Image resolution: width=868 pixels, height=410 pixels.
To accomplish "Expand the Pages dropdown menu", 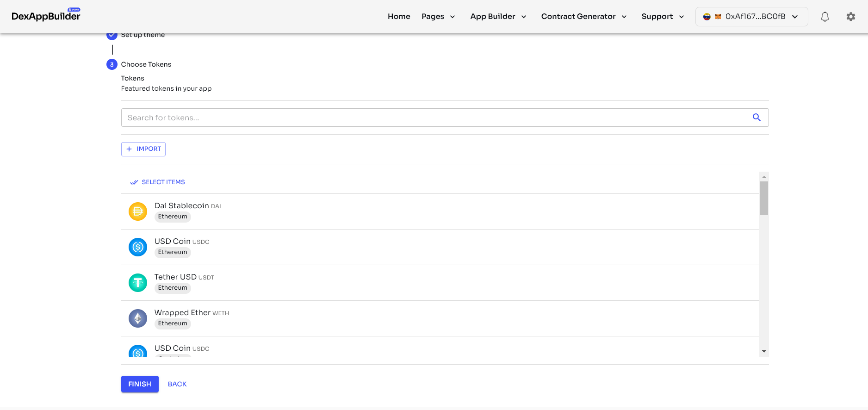I will coord(438,17).
